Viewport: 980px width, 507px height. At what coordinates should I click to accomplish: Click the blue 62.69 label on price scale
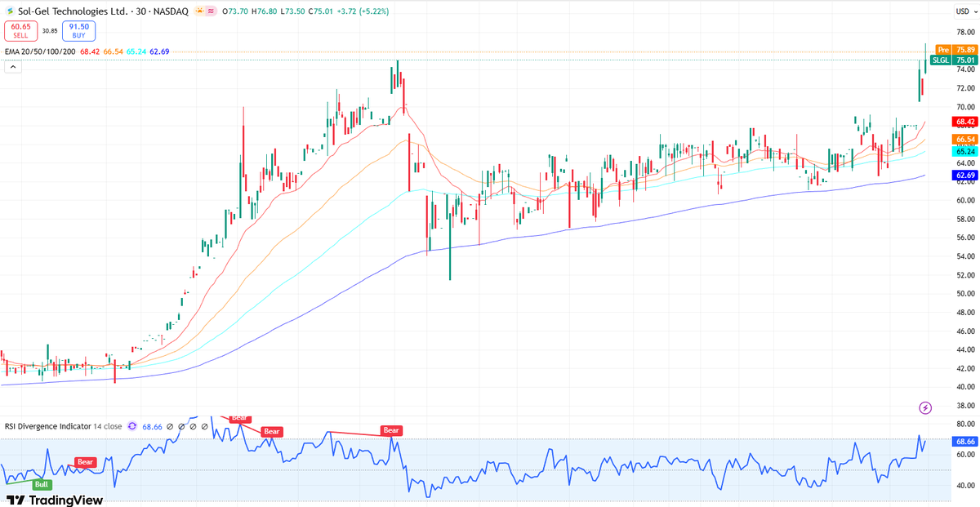pyautogui.click(x=964, y=176)
